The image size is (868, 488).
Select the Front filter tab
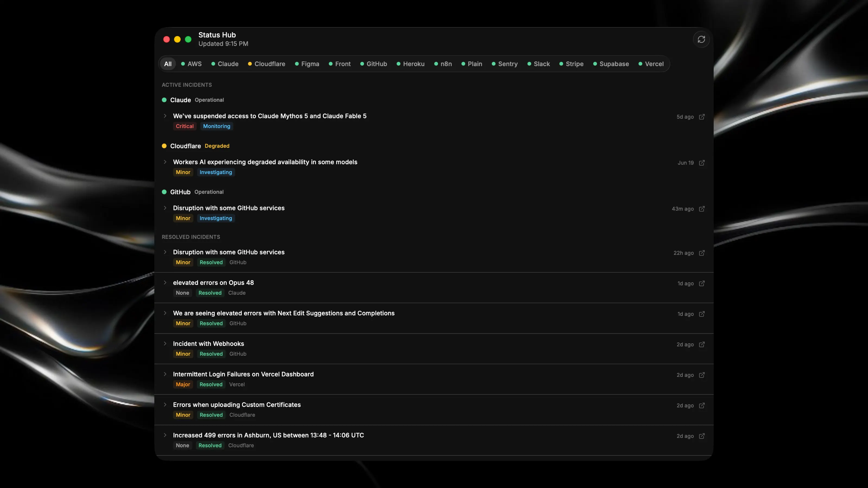coord(340,64)
